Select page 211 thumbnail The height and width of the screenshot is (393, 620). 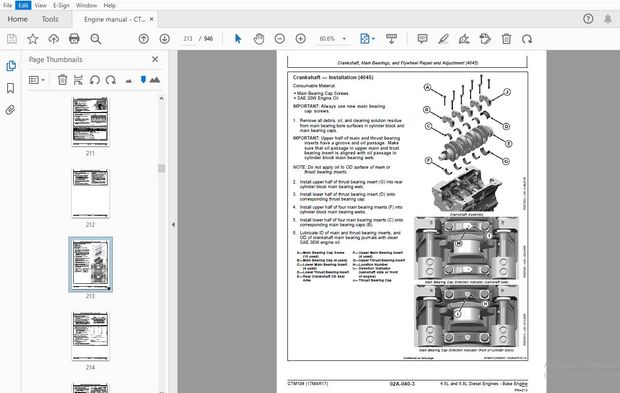tap(91, 122)
